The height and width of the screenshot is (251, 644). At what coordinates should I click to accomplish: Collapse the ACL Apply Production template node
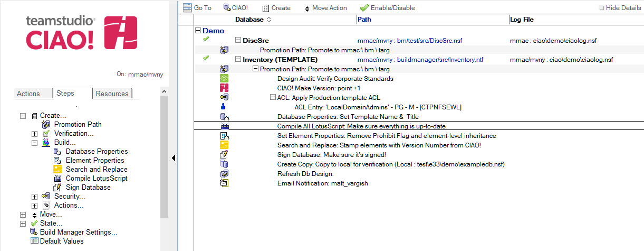[273, 97]
